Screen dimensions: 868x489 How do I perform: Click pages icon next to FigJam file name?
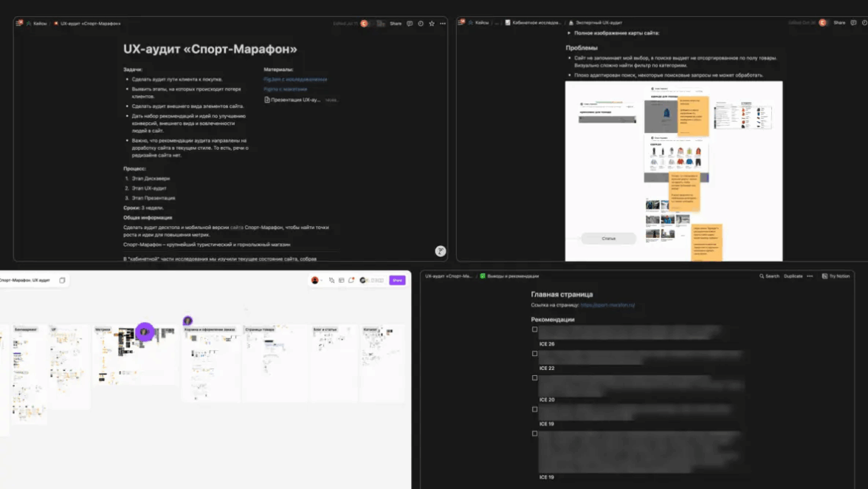(x=62, y=280)
